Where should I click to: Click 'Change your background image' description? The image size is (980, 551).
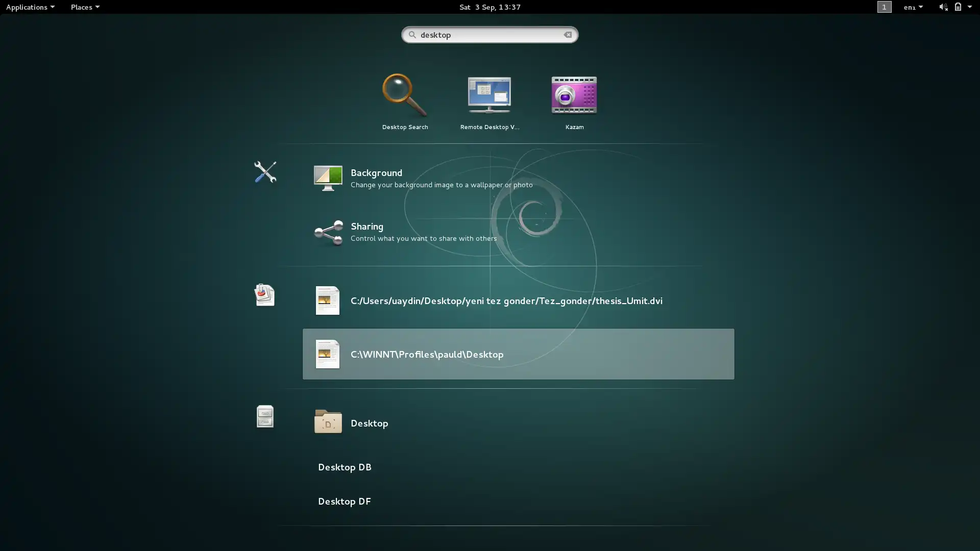coord(442,185)
